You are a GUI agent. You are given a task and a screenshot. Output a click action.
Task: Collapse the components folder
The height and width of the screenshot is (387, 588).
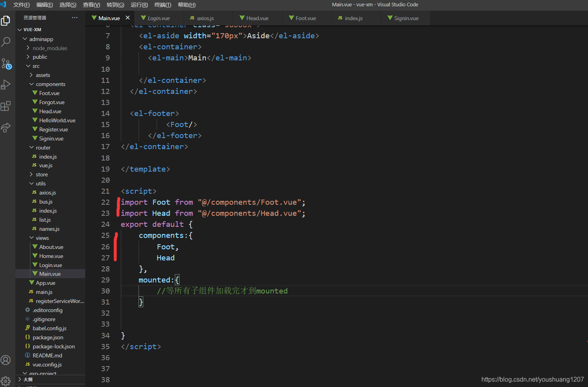pos(50,84)
